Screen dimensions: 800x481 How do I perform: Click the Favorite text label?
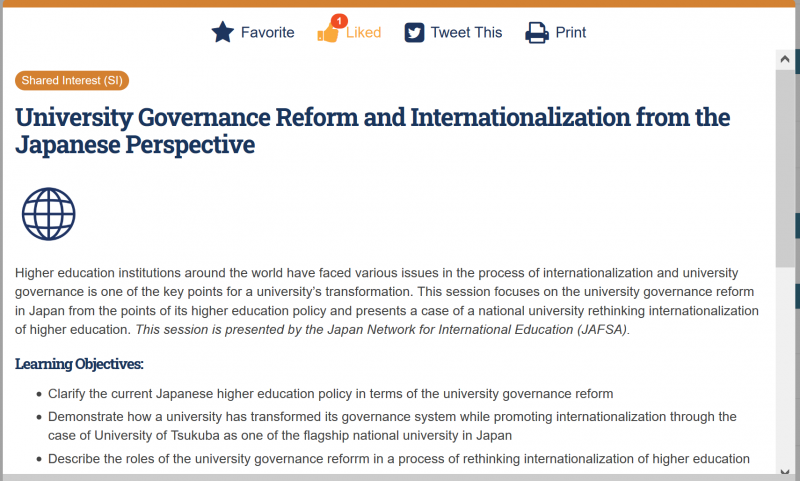[267, 33]
